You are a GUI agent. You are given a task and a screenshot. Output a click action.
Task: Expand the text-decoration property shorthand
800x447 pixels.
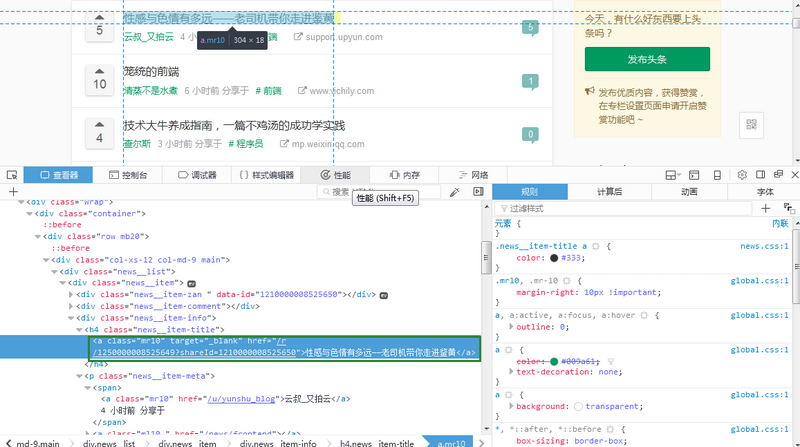click(511, 371)
